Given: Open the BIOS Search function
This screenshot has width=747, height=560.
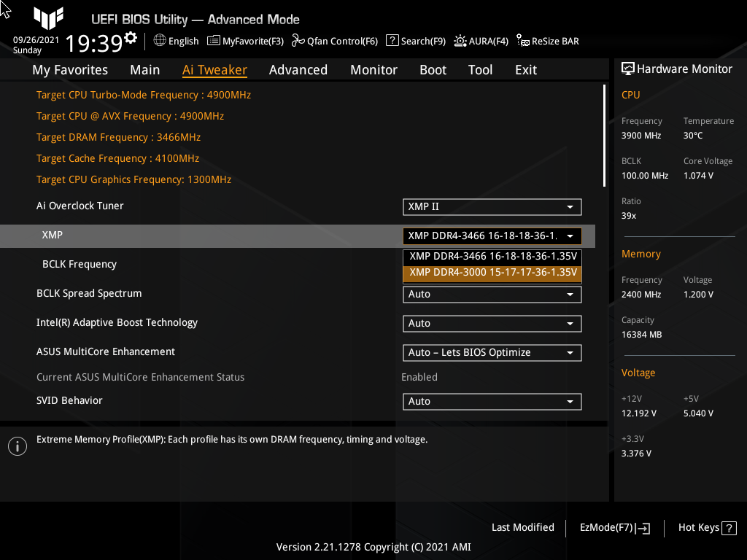Looking at the screenshot, I should coord(415,41).
